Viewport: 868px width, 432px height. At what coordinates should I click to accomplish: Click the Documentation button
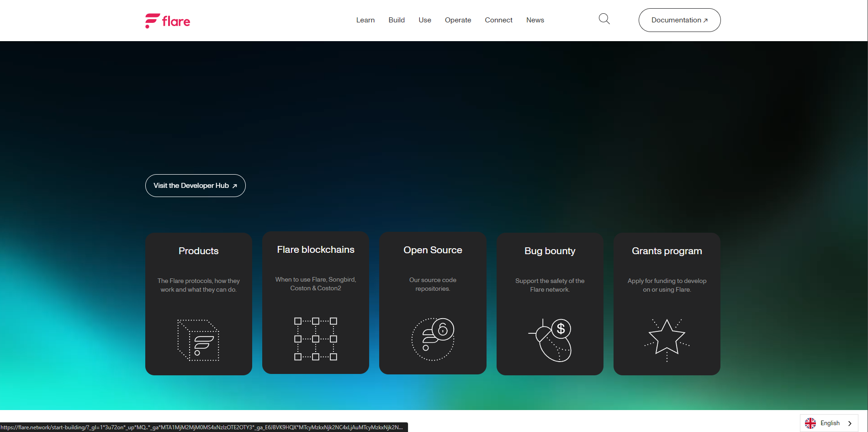click(679, 20)
